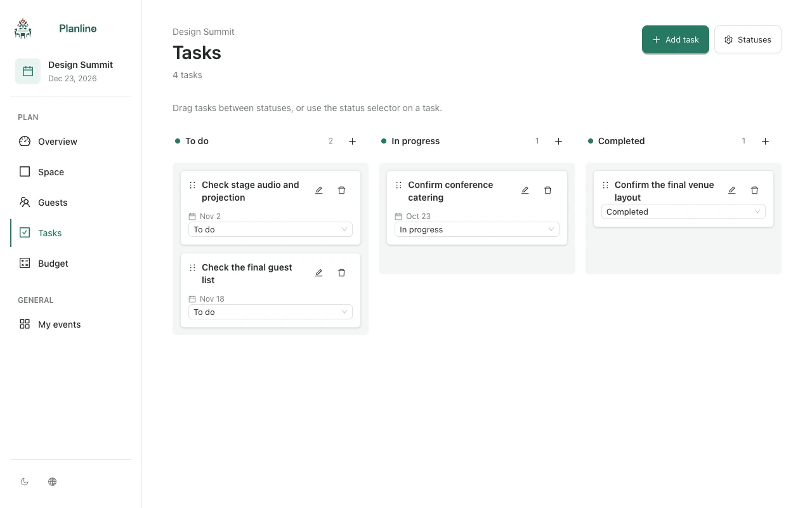Open status dropdown for 'Check stage audio and projection'
Screen dimensions: 812x508
tap(270, 230)
